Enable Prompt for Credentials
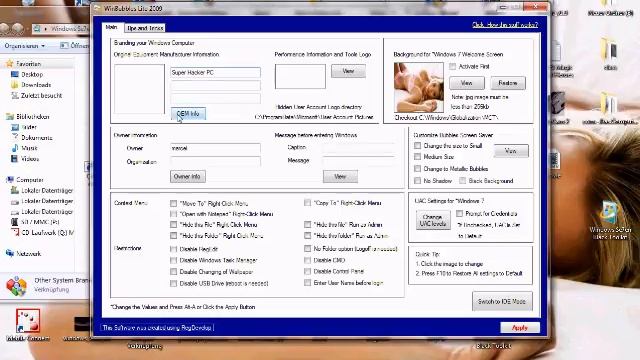The width and height of the screenshot is (640, 360). click(x=460, y=213)
